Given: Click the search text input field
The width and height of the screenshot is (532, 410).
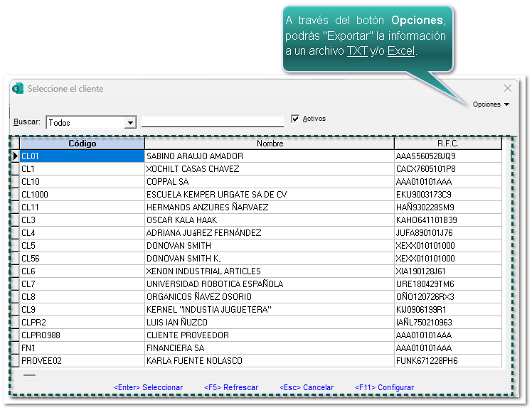Looking at the screenshot, I should (212, 122).
